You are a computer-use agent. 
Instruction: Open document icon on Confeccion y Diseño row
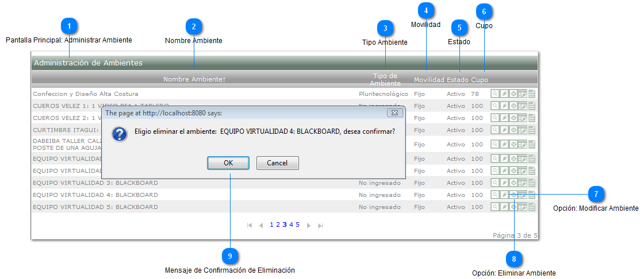[531, 94]
